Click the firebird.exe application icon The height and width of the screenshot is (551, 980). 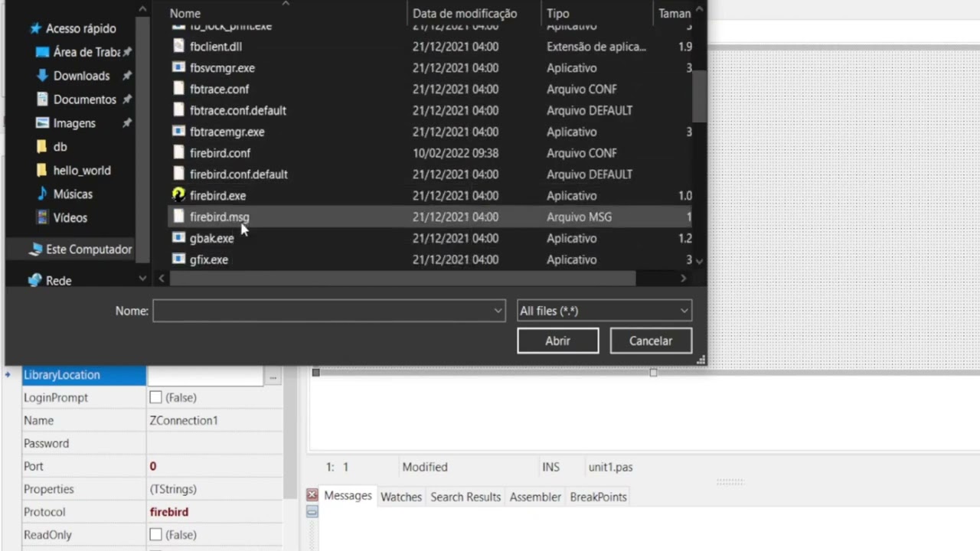178,195
